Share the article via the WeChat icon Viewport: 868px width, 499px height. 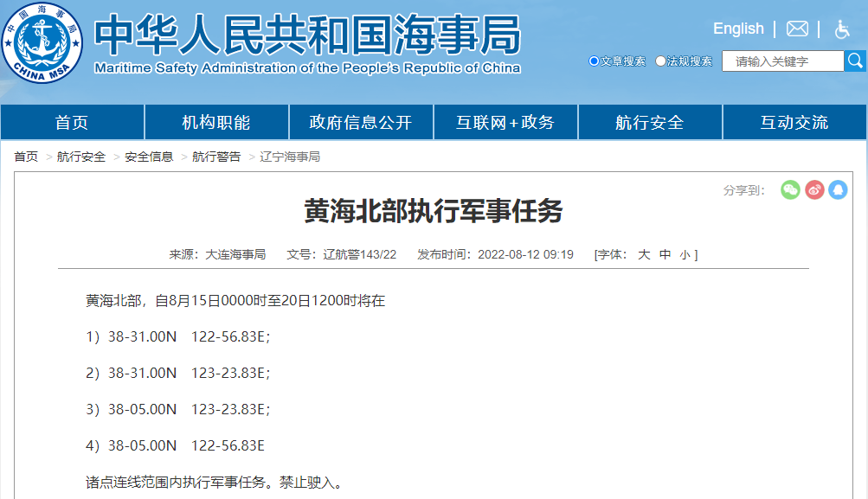[789, 189]
